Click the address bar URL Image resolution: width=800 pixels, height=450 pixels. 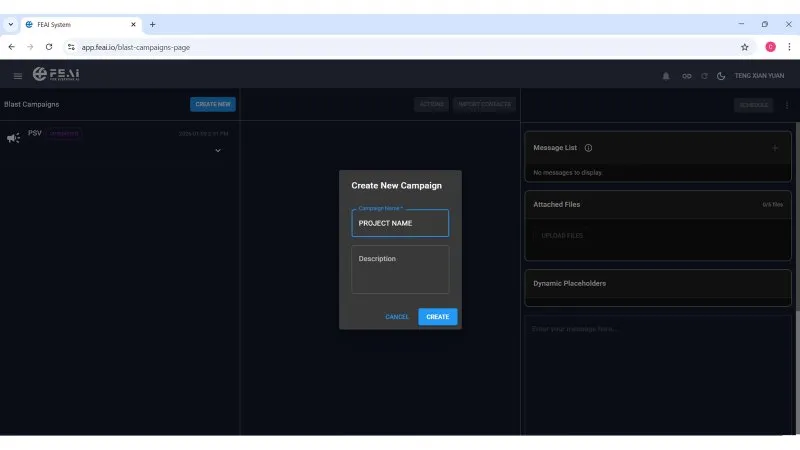pos(136,47)
